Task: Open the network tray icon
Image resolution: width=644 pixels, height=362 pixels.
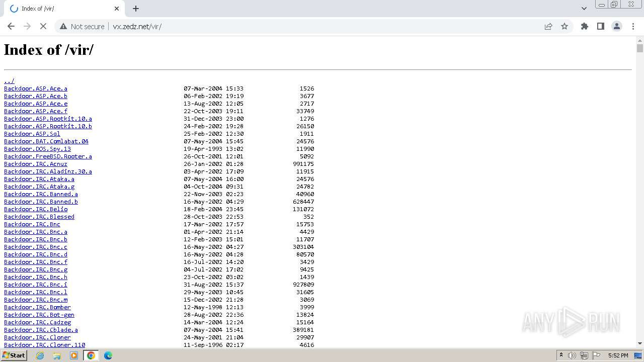Action: click(584, 355)
